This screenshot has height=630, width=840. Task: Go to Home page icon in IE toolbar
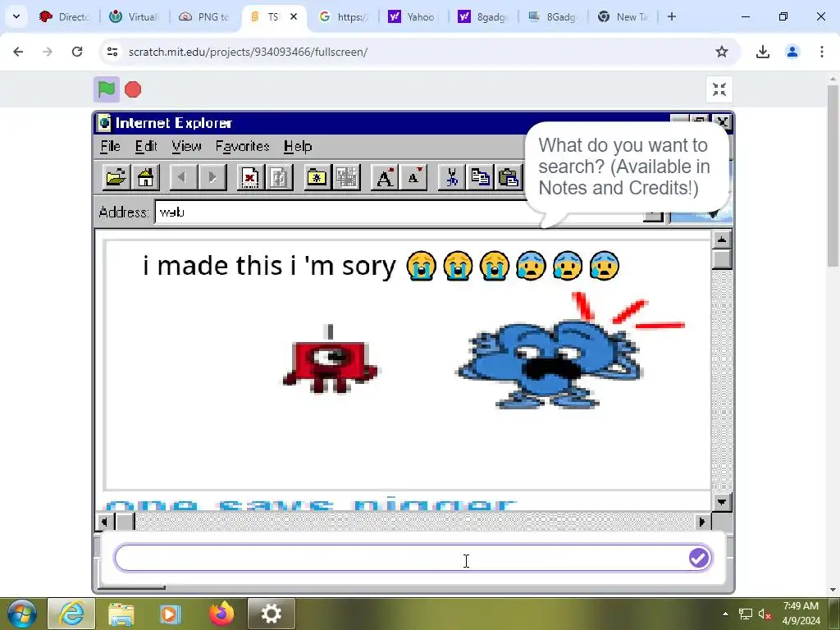coord(145,177)
